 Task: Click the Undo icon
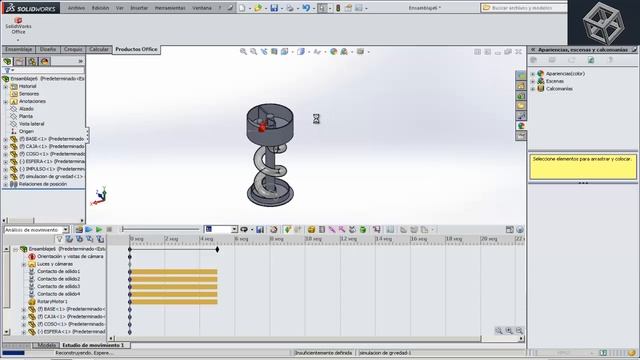[x=306, y=8]
